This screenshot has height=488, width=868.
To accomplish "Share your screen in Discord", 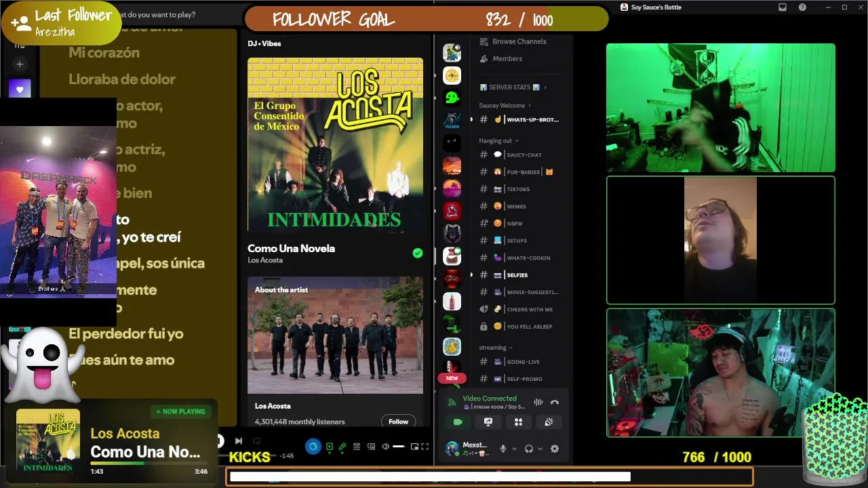I will (x=488, y=422).
